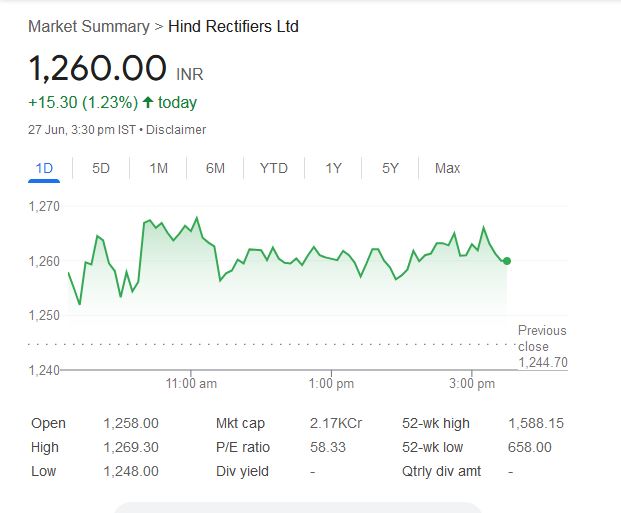Click the chart at 1:00 pm marker
Image resolution: width=621 pixels, height=513 pixels.
[331, 383]
